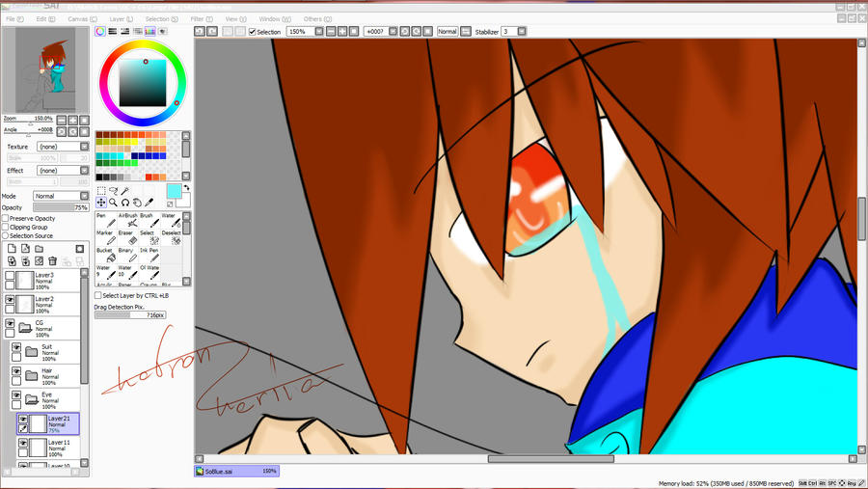Screen dimensions: 868x489
Task: Open the Effect dropdown
Action: pos(85,171)
